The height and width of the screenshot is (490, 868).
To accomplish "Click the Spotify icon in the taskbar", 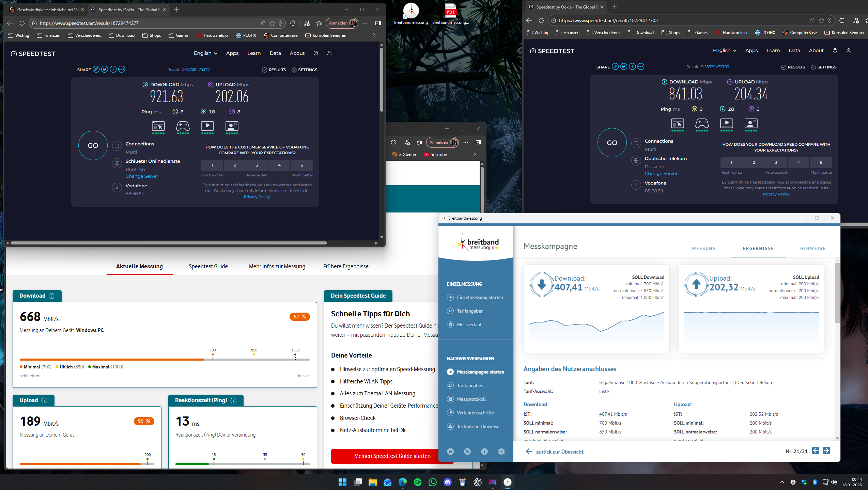I will coord(418,482).
